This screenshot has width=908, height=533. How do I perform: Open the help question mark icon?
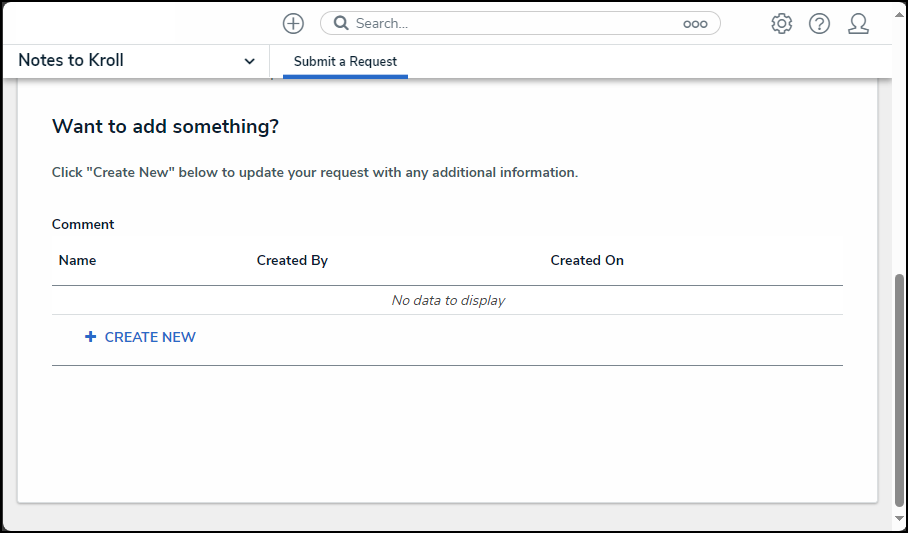click(x=819, y=24)
